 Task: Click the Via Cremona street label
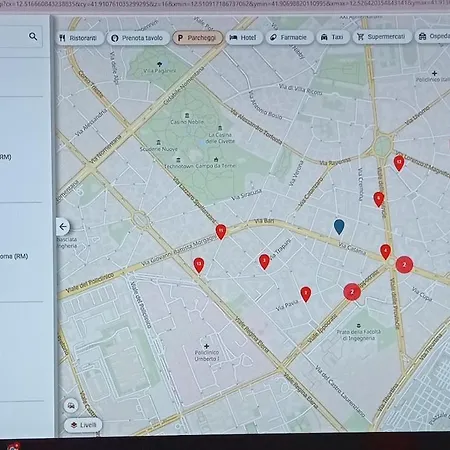[360, 184]
